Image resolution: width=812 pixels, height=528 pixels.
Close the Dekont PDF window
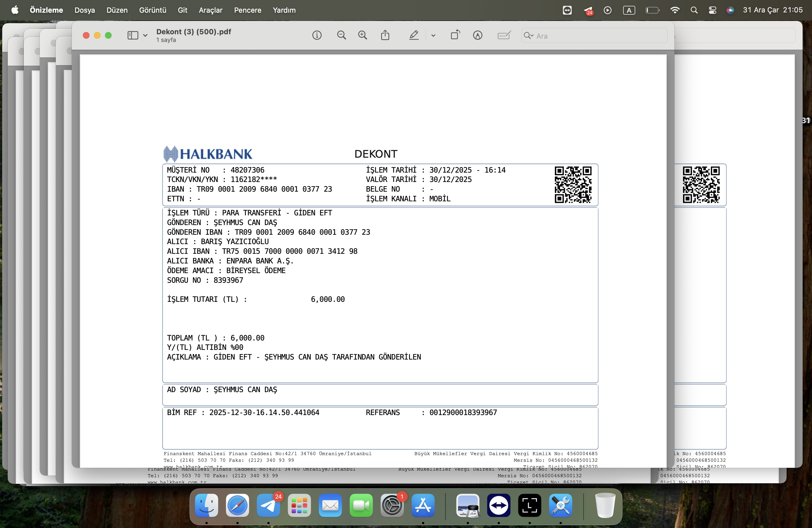point(86,35)
